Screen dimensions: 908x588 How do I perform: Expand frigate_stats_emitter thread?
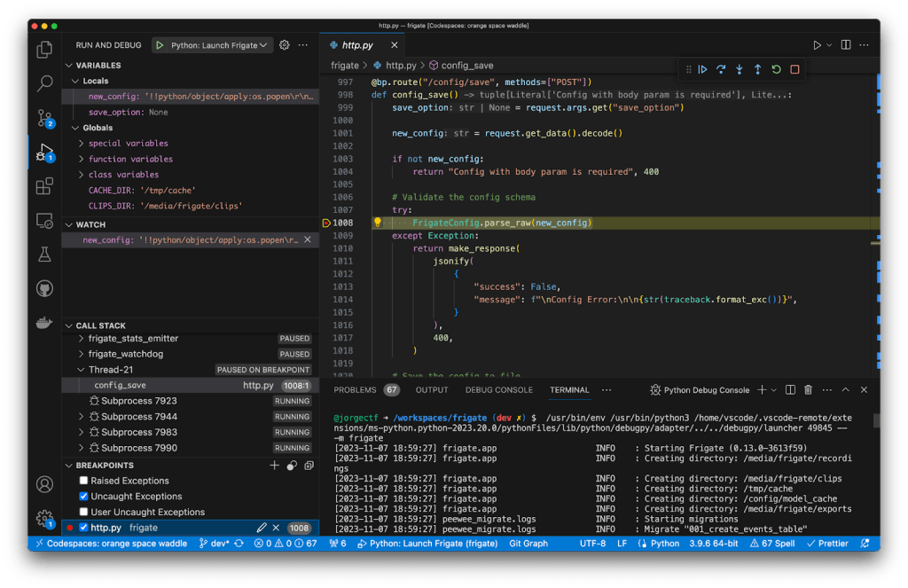coord(81,338)
